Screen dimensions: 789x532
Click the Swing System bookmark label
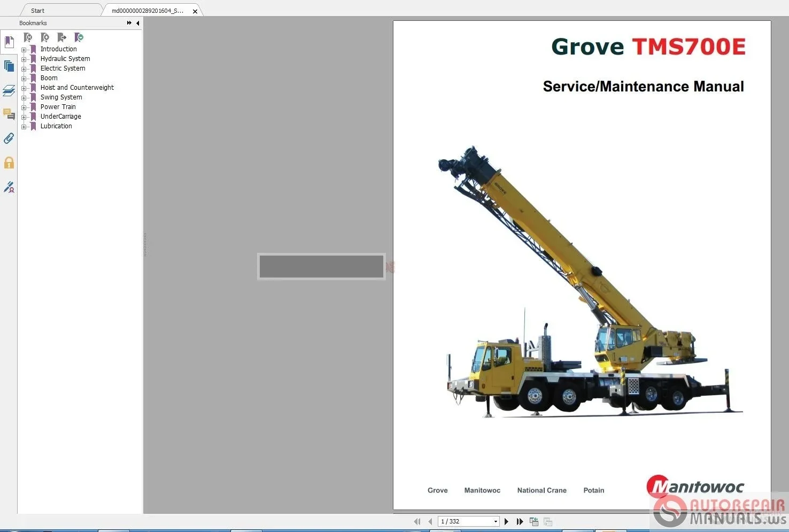click(61, 97)
